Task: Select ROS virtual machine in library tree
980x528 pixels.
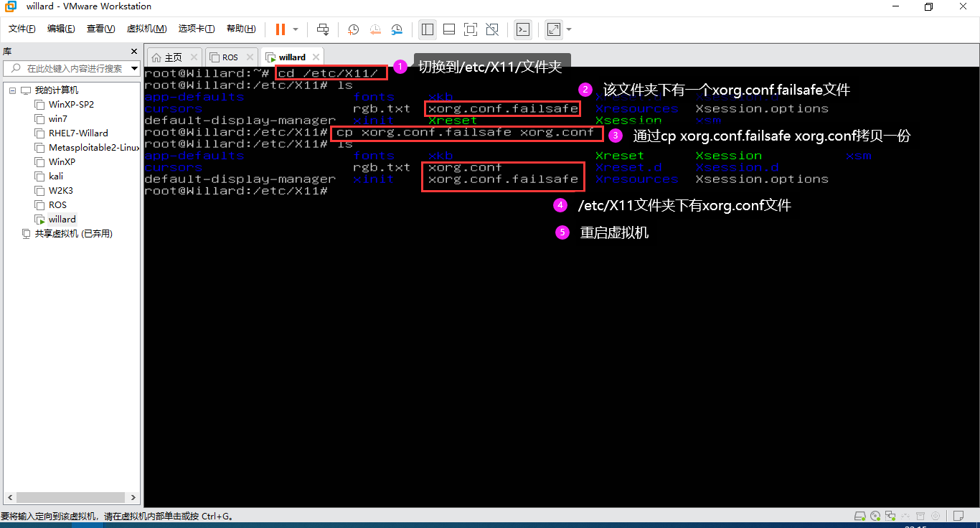Action: [57, 205]
